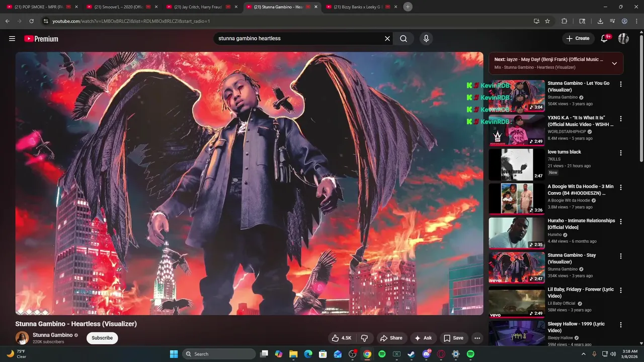Dislike the Heartless video

[365, 338]
